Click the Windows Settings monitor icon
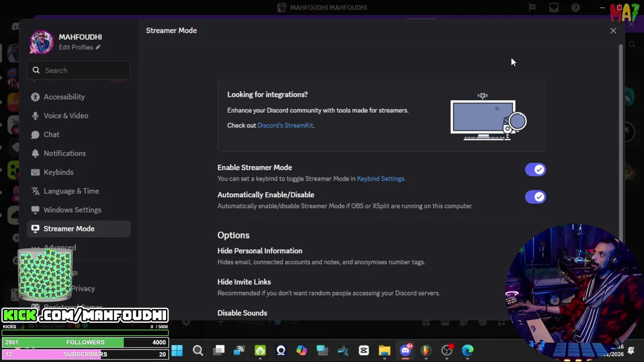This screenshot has height=362, width=644. [x=35, y=210]
